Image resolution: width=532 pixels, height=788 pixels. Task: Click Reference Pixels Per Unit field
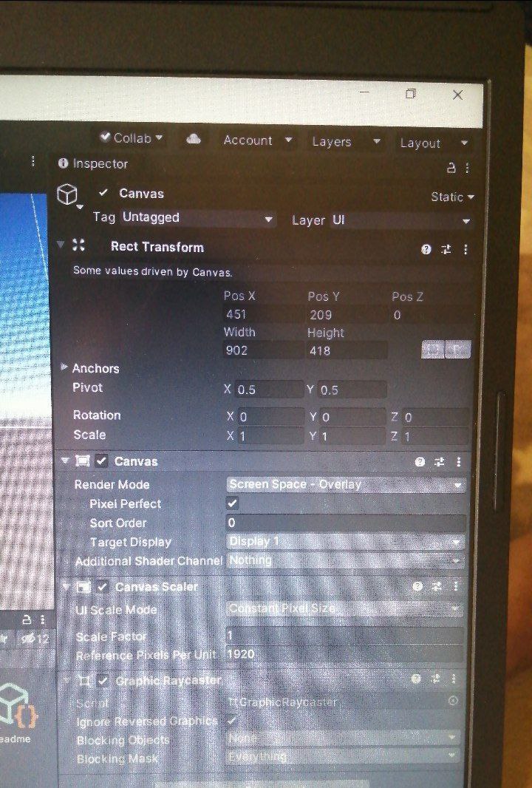pos(344,654)
